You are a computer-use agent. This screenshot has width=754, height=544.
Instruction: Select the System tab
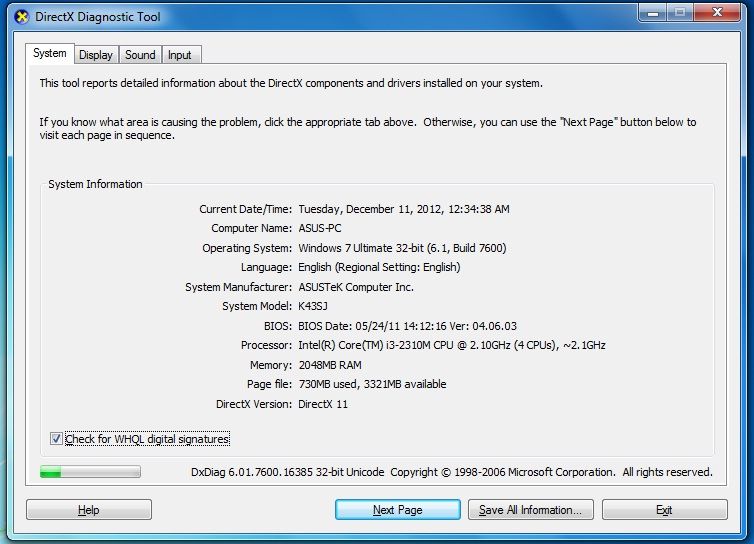(x=50, y=53)
